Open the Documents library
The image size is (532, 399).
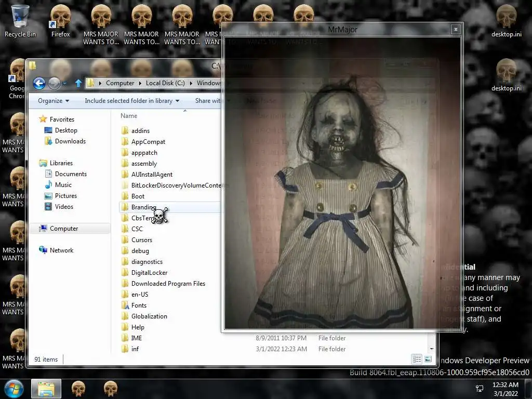click(65, 174)
